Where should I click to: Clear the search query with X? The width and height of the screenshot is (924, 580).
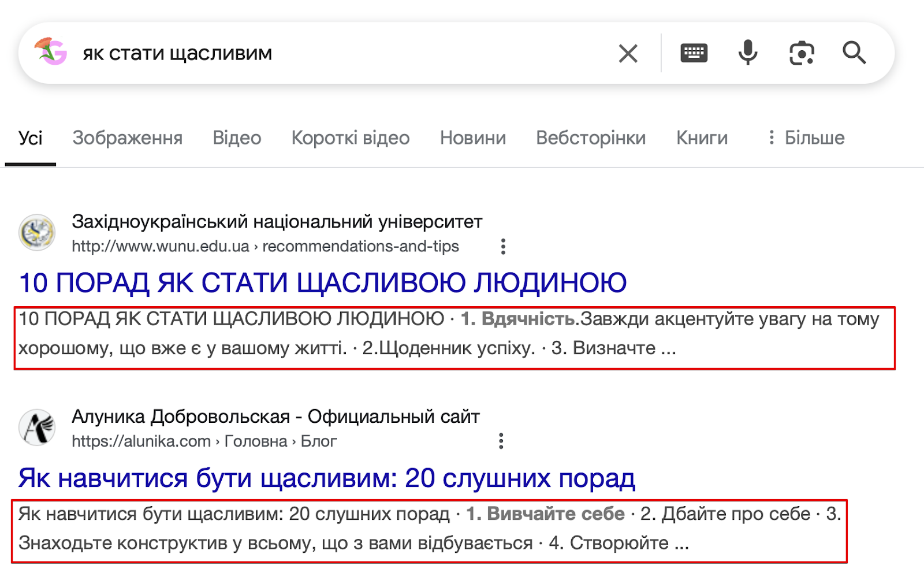628,53
